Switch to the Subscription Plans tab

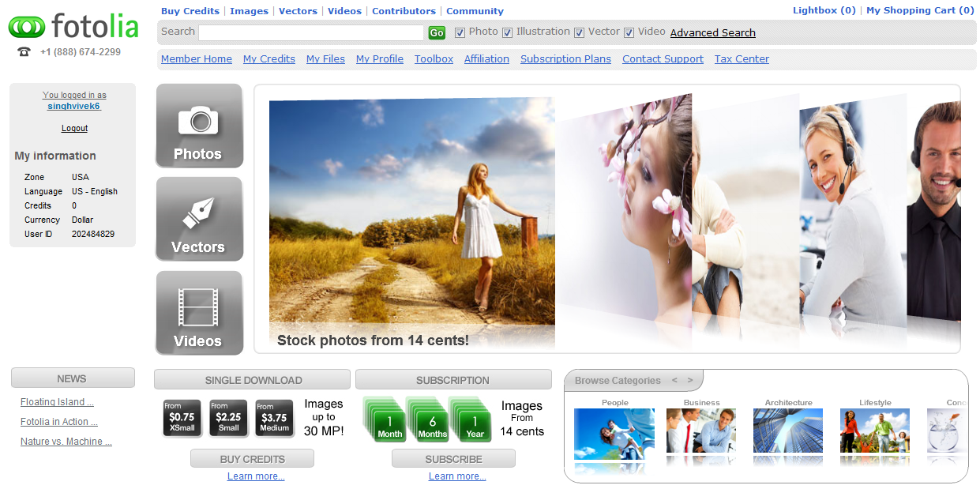tap(565, 58)
